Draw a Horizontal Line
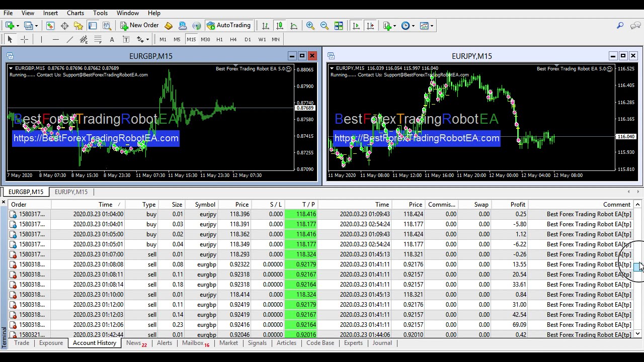This screenshot has height=362, width=644. pos(55,39)
